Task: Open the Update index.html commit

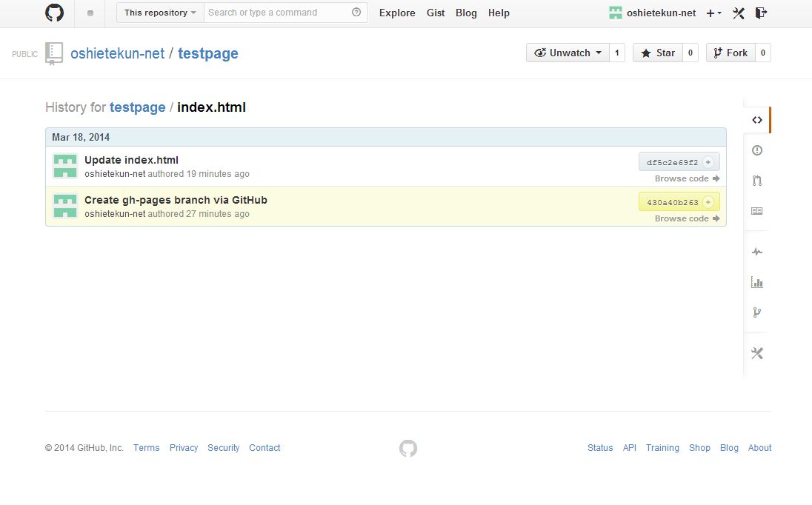Action: [132, 160]
